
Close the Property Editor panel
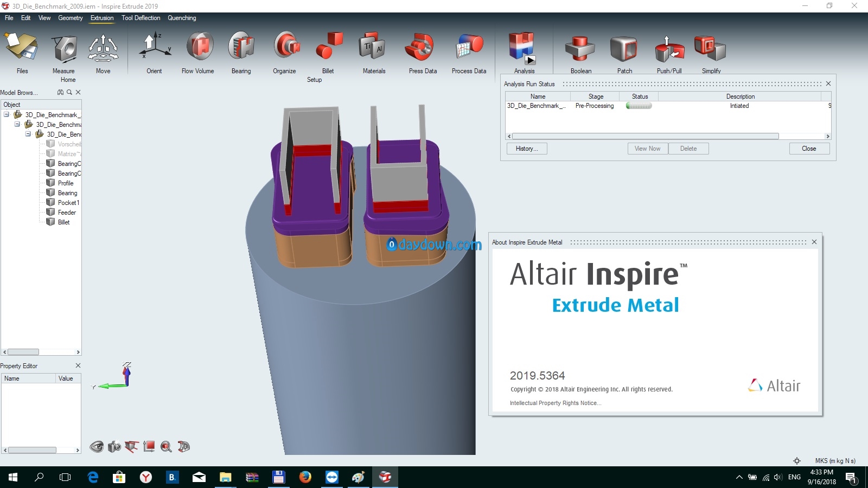[x=78, y=365]
